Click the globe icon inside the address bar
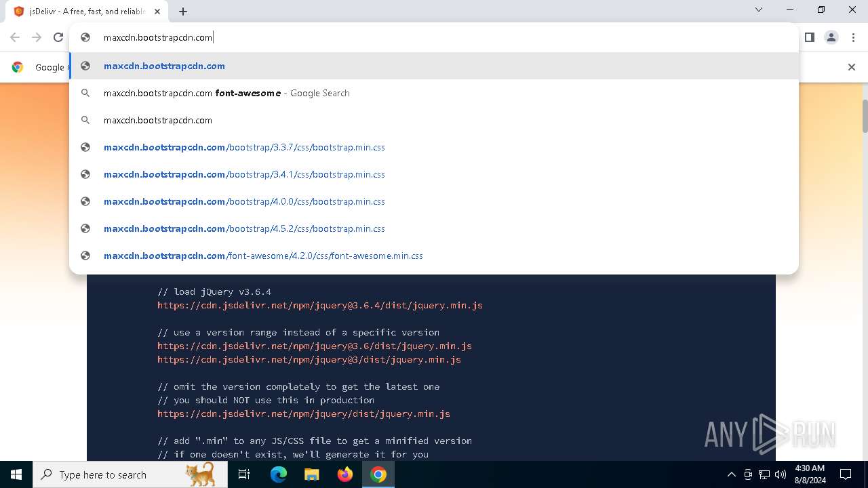 click(85, 37)
